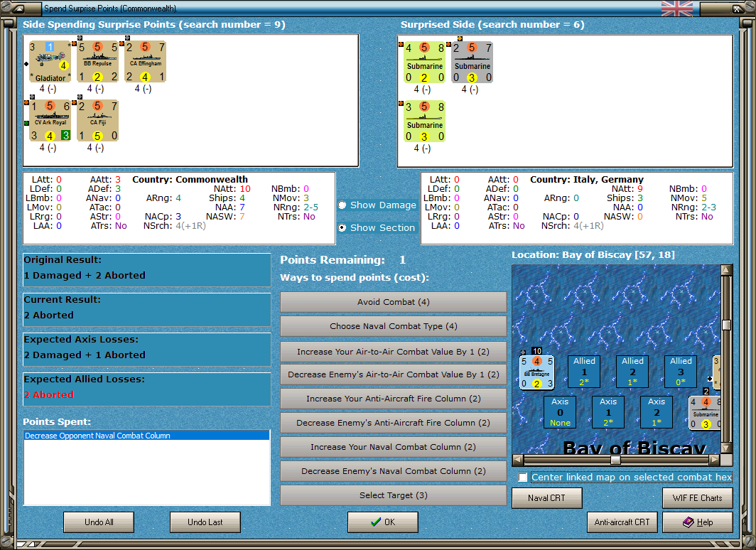Select Decrease Opponent Naval Combat Column entry
Viewport: 756px width, 550px height.
tap(146, 436)
